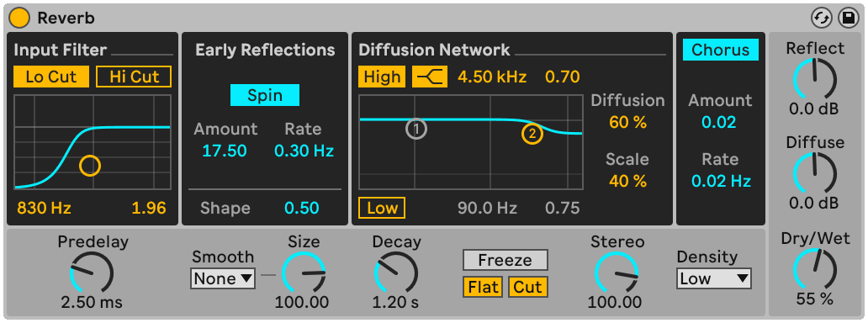Enable the Low diffusion filter

(382, 208)
